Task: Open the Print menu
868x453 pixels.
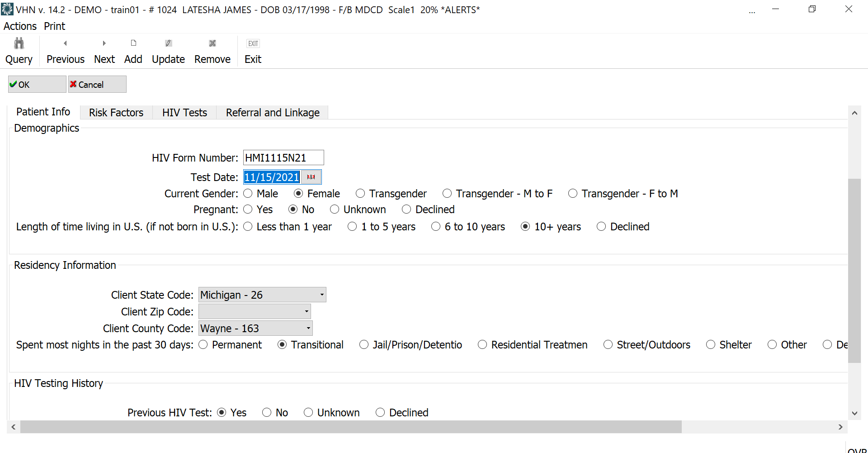Action: tap(55, 26)
